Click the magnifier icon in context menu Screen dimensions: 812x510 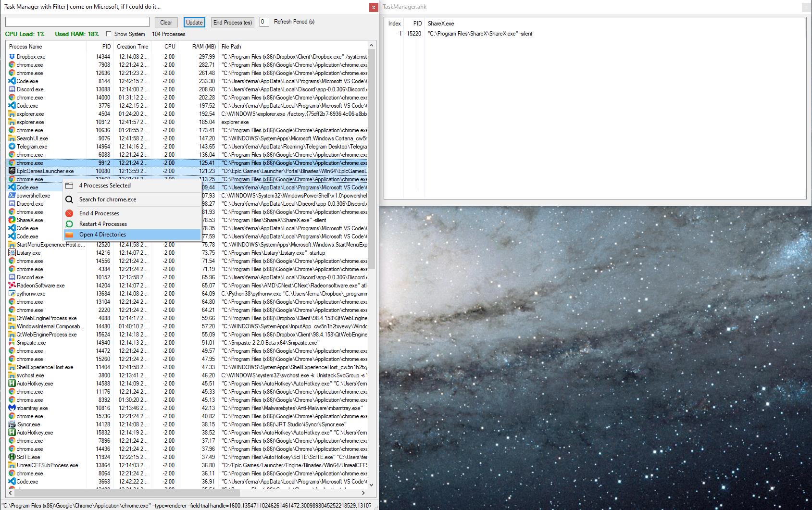pyautogui.click(x=69, y=199)
